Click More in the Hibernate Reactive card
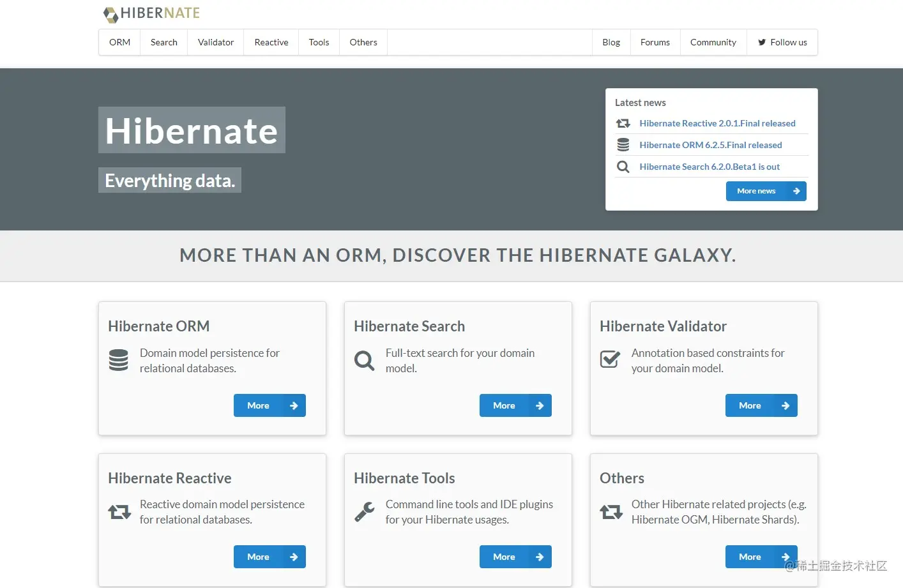 [x=269, y=557]
